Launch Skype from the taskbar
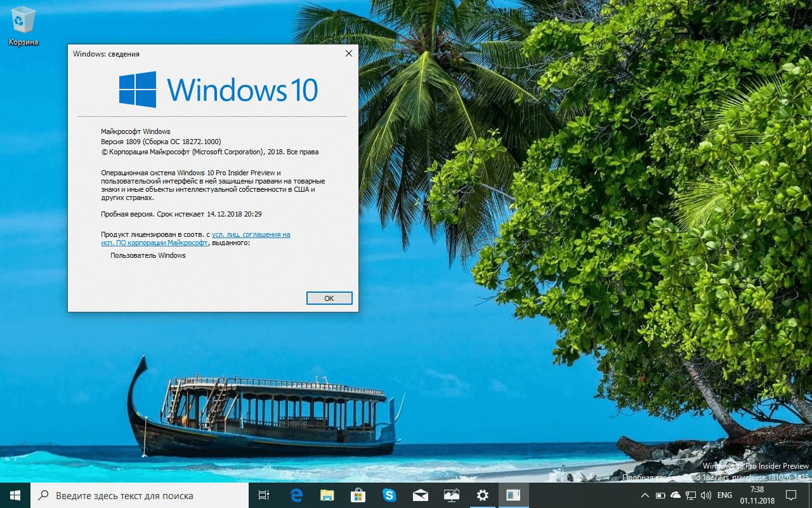Screen dimensions: 812x508 point(390,495)
